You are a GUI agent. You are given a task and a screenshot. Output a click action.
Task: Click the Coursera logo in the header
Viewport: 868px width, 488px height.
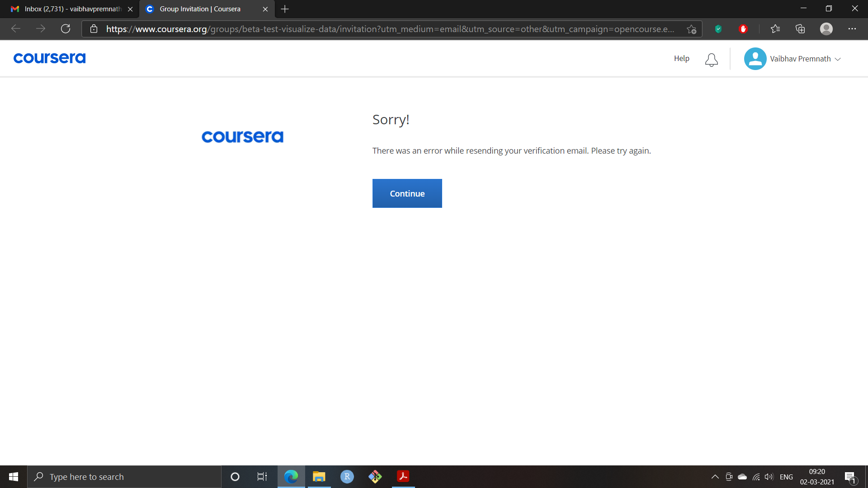tap(49, 58)
